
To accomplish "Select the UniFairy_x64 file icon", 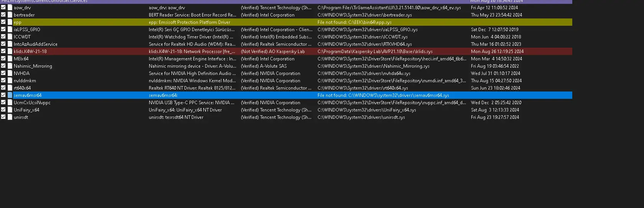I will pyautogui.click(x=10, y=110).
